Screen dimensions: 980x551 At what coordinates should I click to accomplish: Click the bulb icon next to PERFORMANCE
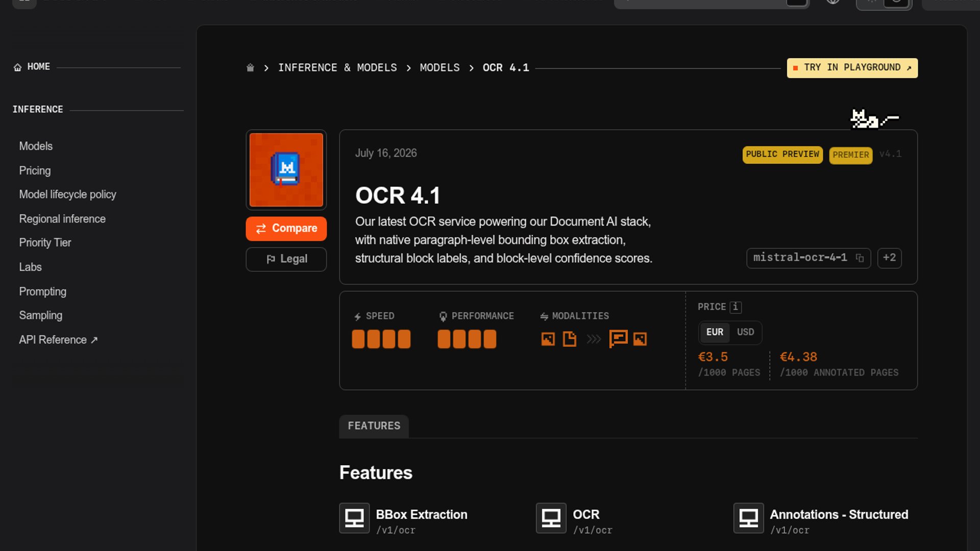443,317
